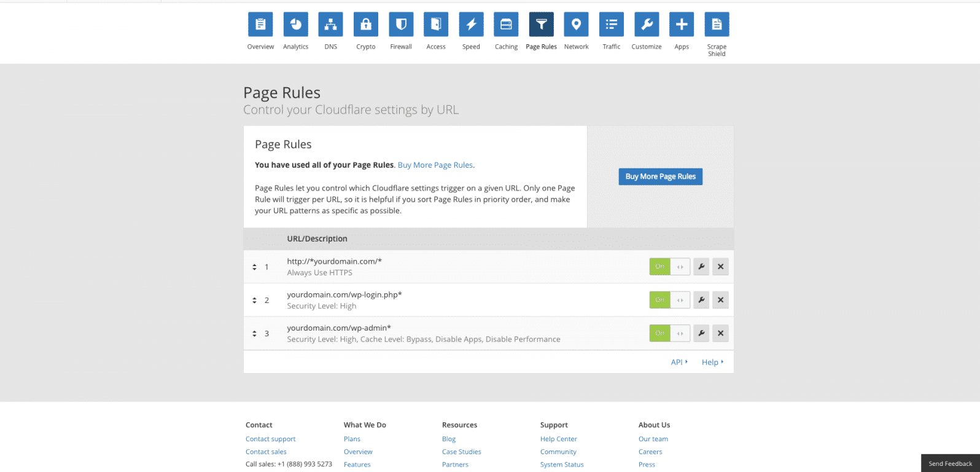Open the Customize wrench icon

point(647,25)
